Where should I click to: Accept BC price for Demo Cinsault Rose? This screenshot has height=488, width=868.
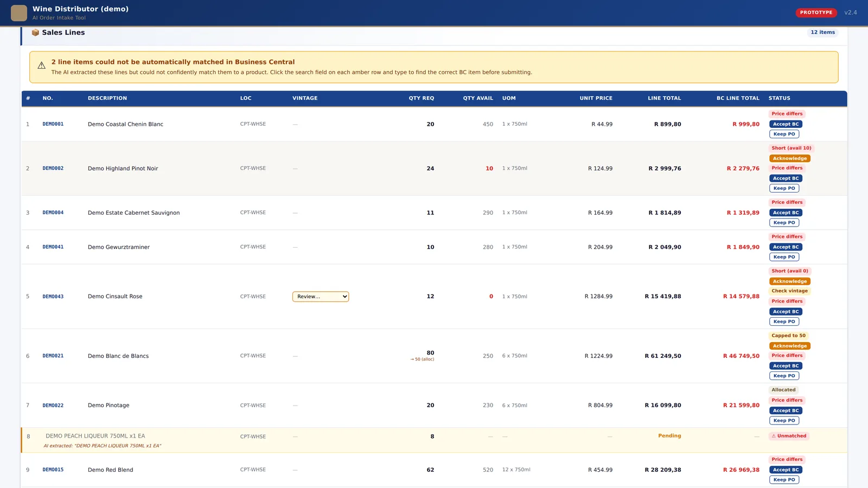pos(786,312)
